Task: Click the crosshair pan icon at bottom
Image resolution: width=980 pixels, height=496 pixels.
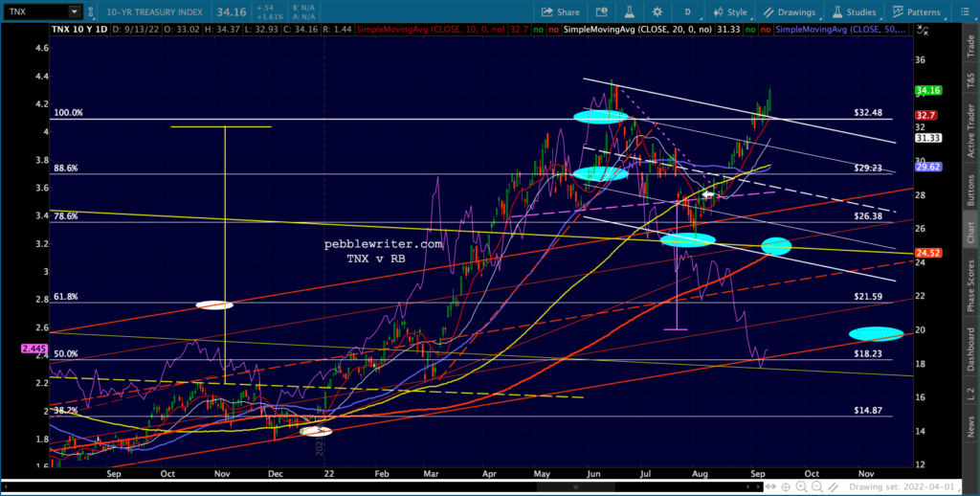Action: [786, 486]
